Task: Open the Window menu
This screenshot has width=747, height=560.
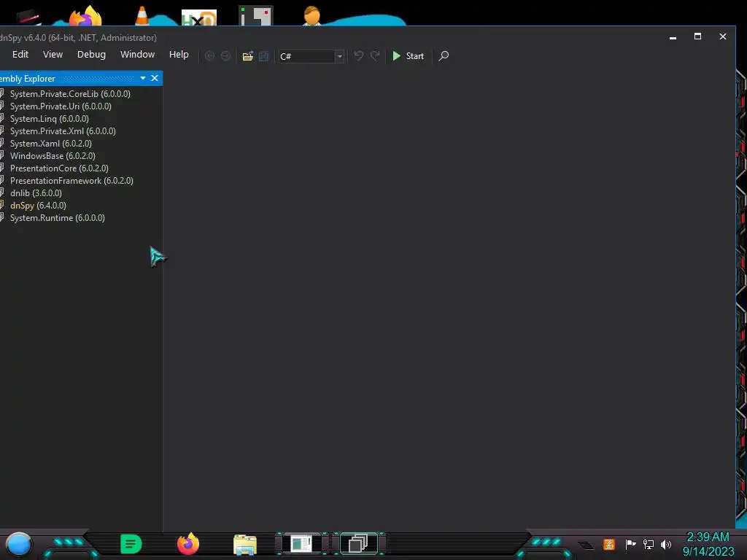Action: 137,54
